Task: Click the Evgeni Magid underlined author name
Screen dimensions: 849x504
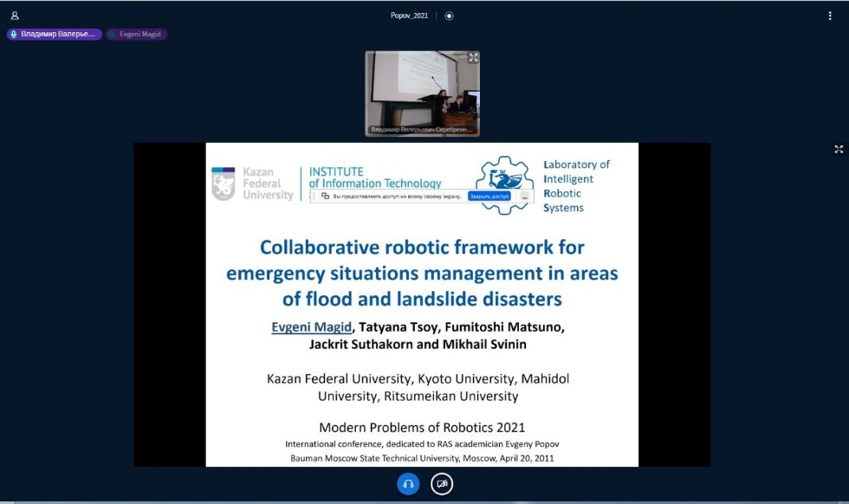Action: 309,327
